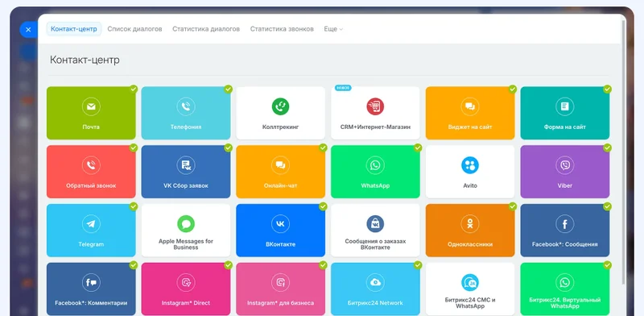Click the Facebook*: Сообщения logo icon
The width and height of the screenshot is (644, 316).
[565, 224]
